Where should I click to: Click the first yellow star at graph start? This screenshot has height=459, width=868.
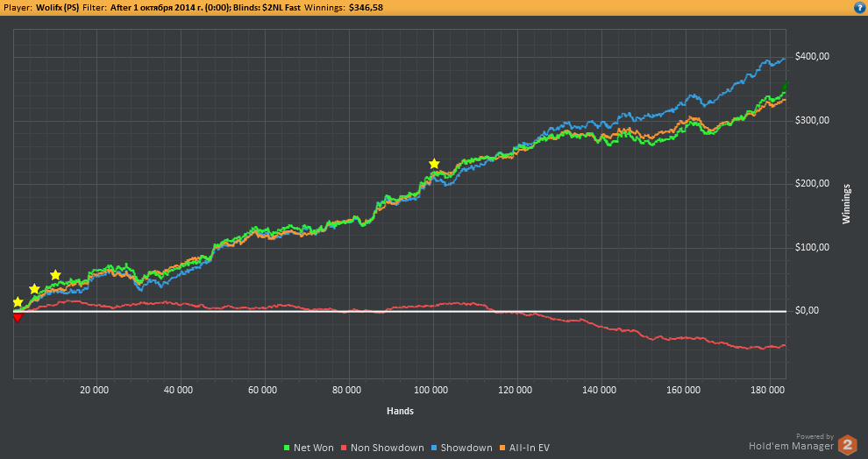tap(18, 302)
